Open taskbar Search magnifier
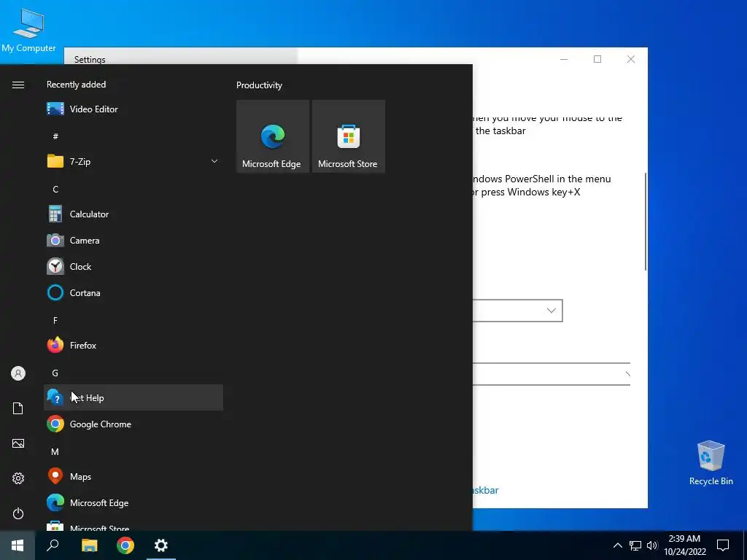 (x=53, y=545)
